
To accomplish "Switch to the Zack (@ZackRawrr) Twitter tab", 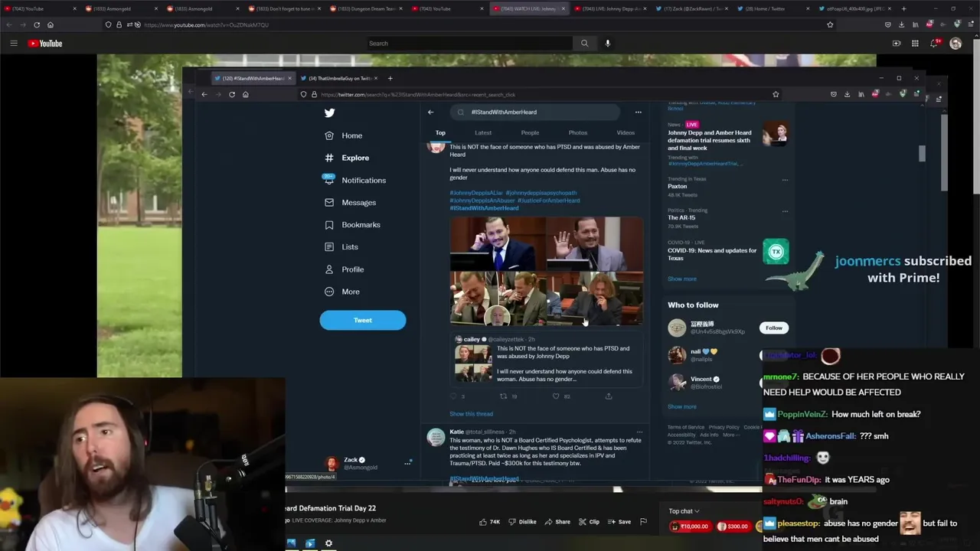I will pyautogui.click(x=693, y=8).
